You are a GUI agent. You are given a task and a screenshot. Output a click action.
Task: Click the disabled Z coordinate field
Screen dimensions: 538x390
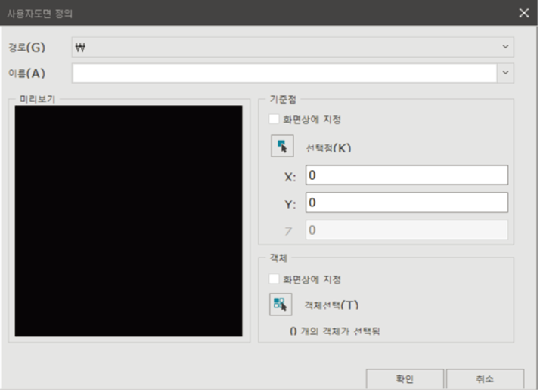pyautogui.click(x=407, y=229)
